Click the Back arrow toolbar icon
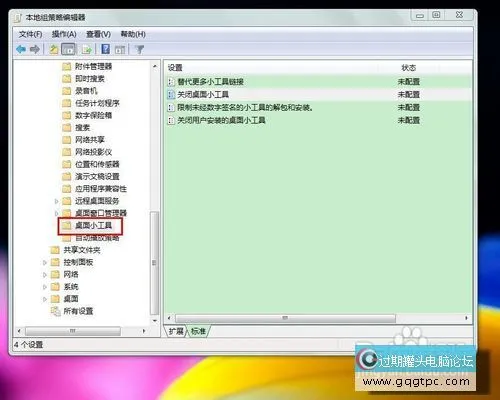The height and width of the screenshot is (400, 500). coord(21,50)
